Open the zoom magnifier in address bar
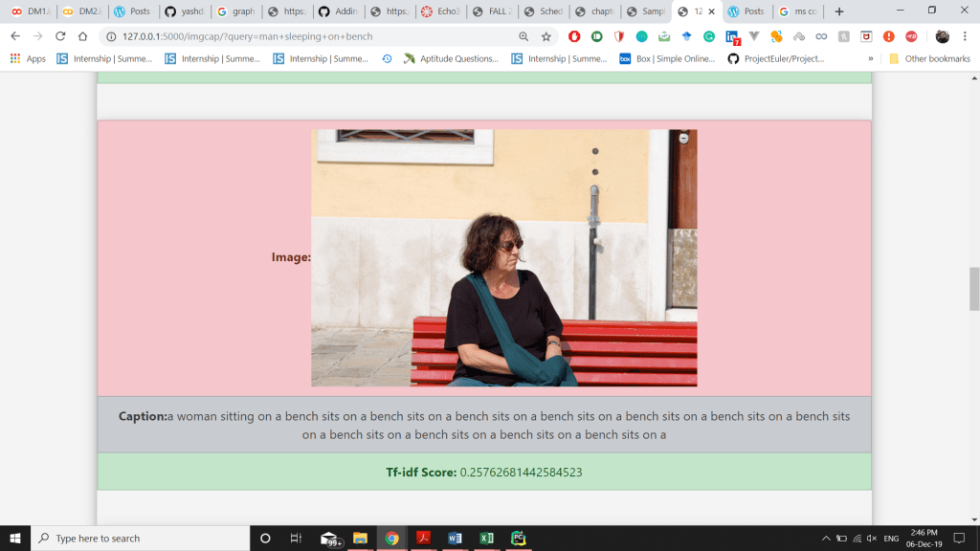Image resolution: width=980 pixels, height=551 pixels. tap(523, 36)
